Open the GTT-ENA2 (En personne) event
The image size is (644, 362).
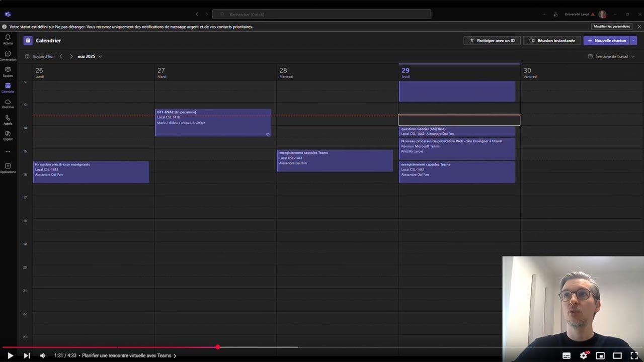click(213, 123)
